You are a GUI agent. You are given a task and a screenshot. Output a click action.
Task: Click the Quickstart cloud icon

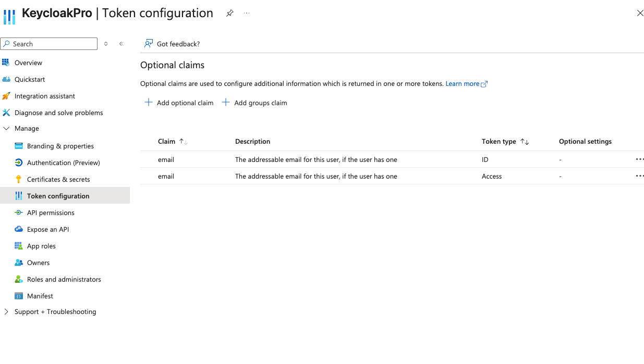tap(6, 79)
